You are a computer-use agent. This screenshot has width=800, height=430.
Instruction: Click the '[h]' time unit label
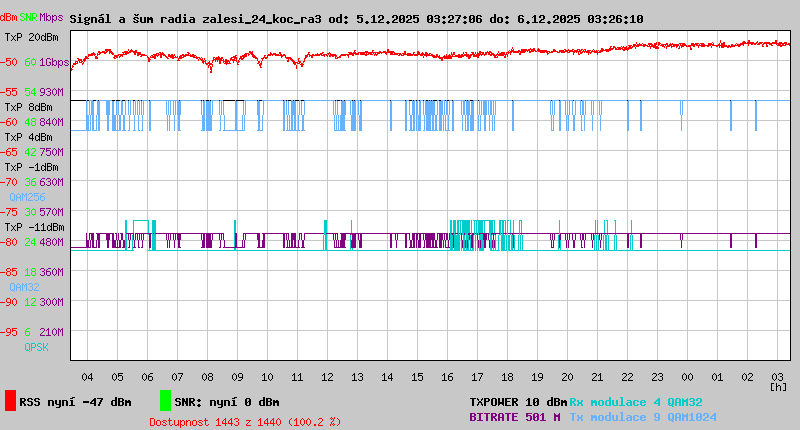(778, 386)
